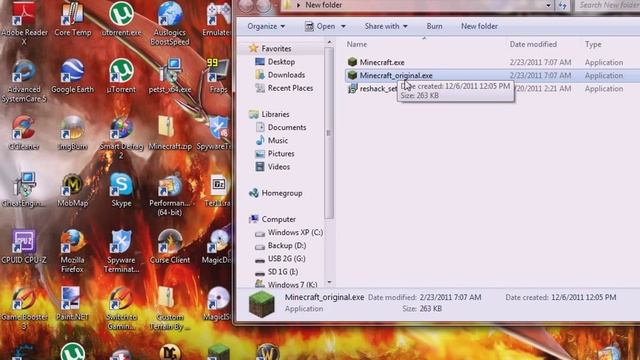Open the Google Earth desktop shortcut
The height and width of the screenshot is (360, 640).
click(72, 76)
